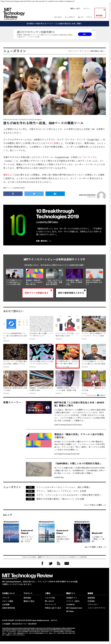Open the girl and Pepper robot hero image
The height and width of the screenshot is (644, 111).
pyautogui.click(x=55, y=86)
